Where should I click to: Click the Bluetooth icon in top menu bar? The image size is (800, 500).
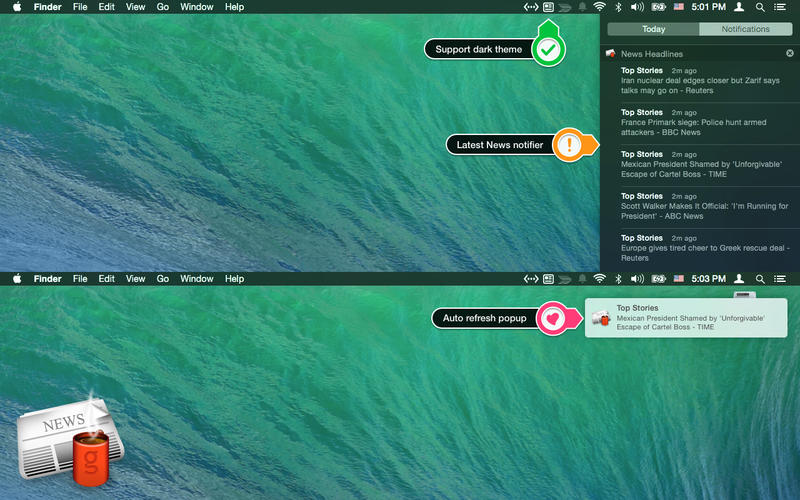point(618,7)
